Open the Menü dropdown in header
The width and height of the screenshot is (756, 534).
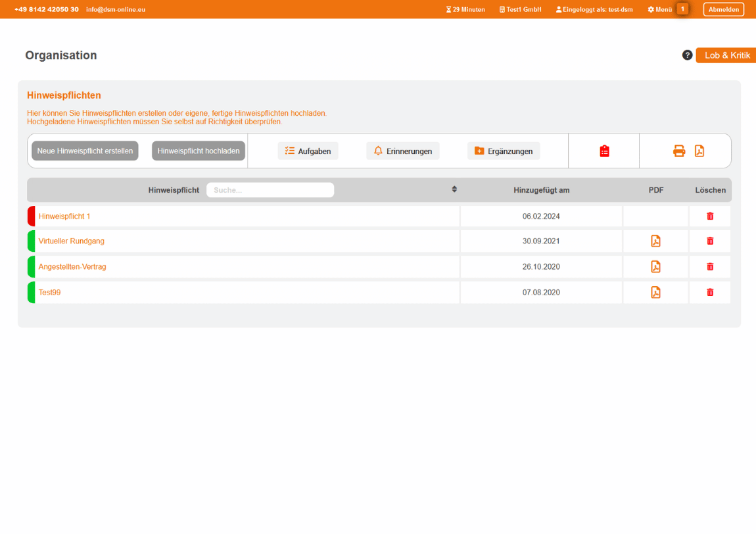click(x=659, y=9)
